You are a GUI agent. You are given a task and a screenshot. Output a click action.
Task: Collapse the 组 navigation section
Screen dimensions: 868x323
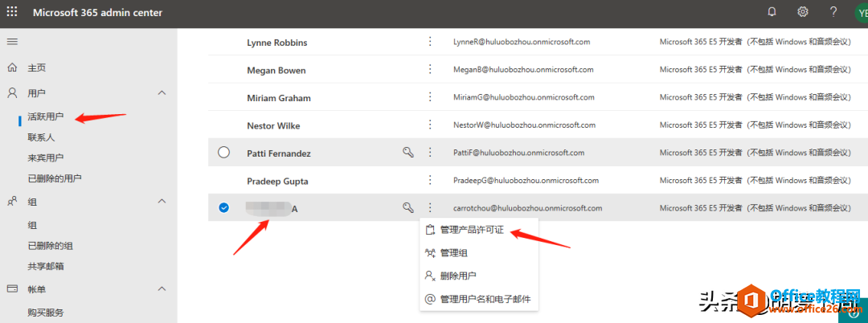pyautogui.click(x=162, y=202)
